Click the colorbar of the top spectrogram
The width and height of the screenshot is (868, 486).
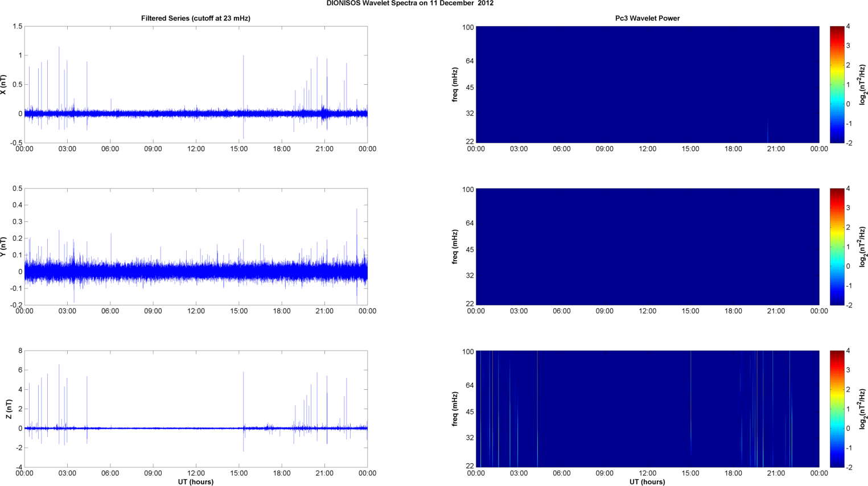(x=837, y=84)
